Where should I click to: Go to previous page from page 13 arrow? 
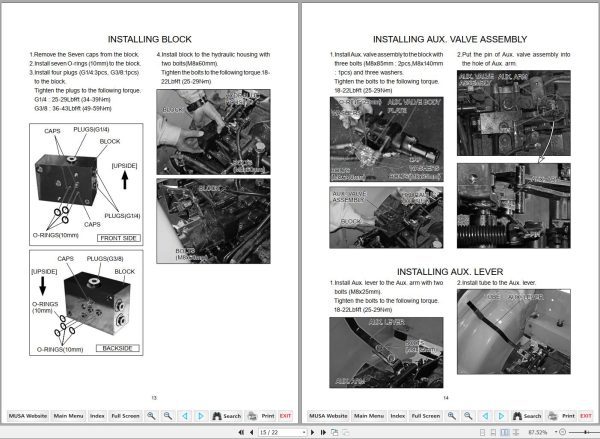tap(185, 416)
